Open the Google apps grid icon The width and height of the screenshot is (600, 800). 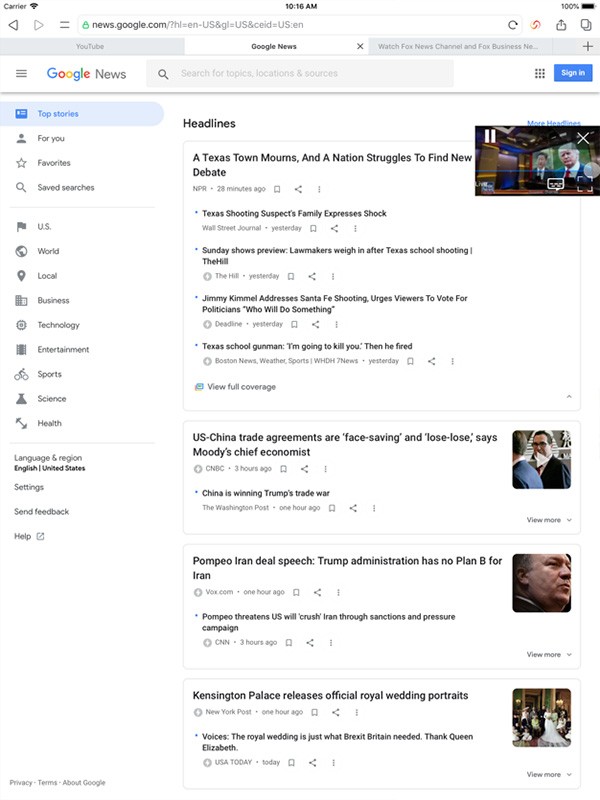(540, 73)
